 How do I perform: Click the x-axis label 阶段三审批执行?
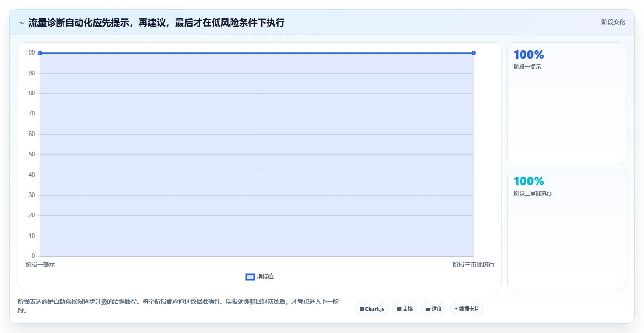(x=473, y=264)
